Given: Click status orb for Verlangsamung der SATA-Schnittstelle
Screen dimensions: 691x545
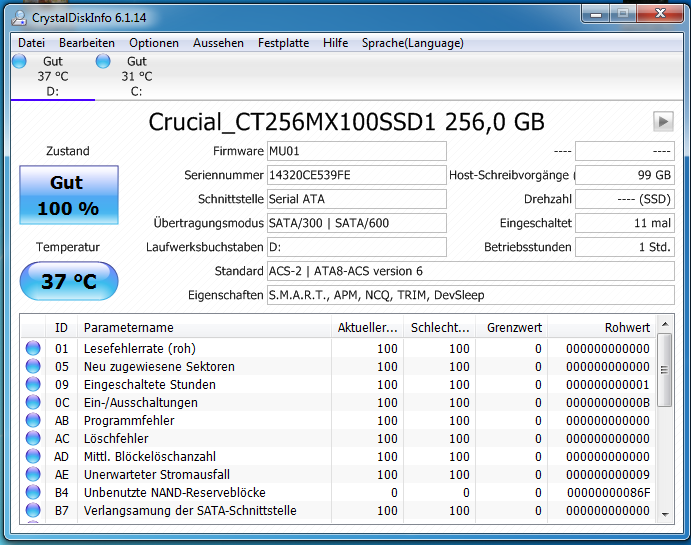Looking at the screenshot, I should (x=33, y=510).
